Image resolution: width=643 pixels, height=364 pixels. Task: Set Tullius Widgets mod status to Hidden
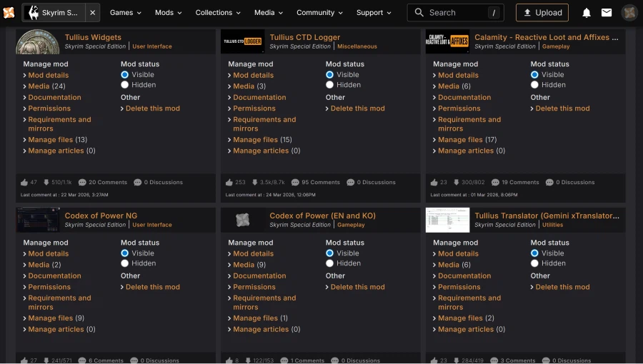point(125,85)
